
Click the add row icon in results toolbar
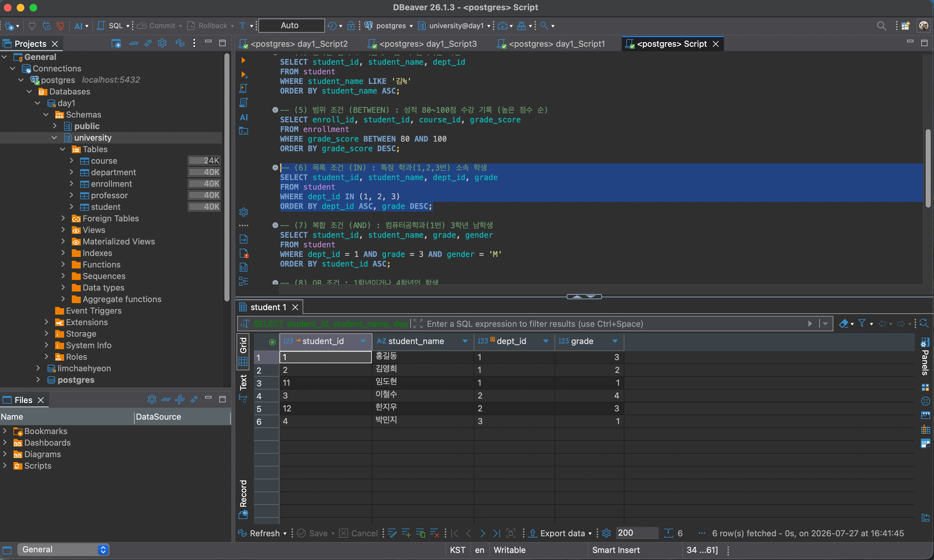406,533
